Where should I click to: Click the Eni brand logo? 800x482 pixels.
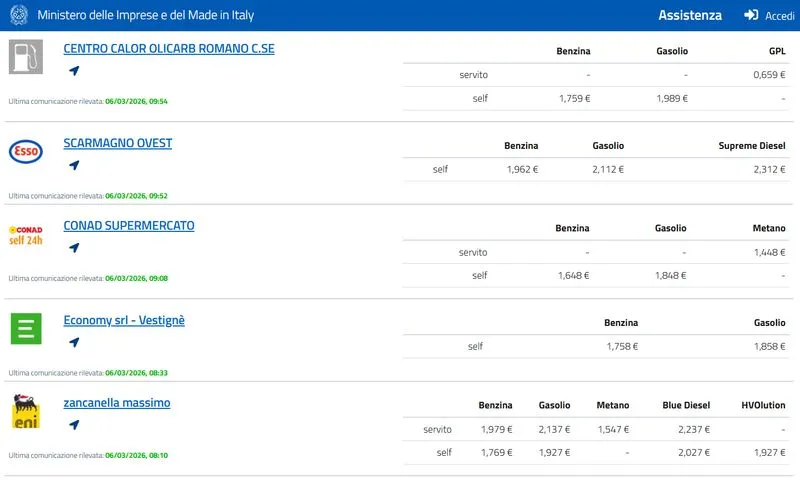(x=26, y=411)
